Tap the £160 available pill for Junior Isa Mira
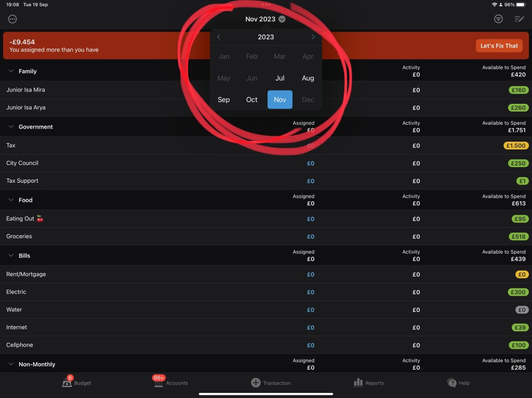The width and height of the screenshot is (532, 398). point(518,90)
